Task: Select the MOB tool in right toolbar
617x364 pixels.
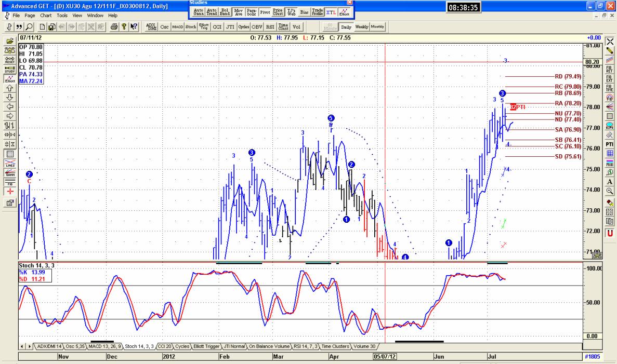Action: pyautogui.click(x=609, y=163)
